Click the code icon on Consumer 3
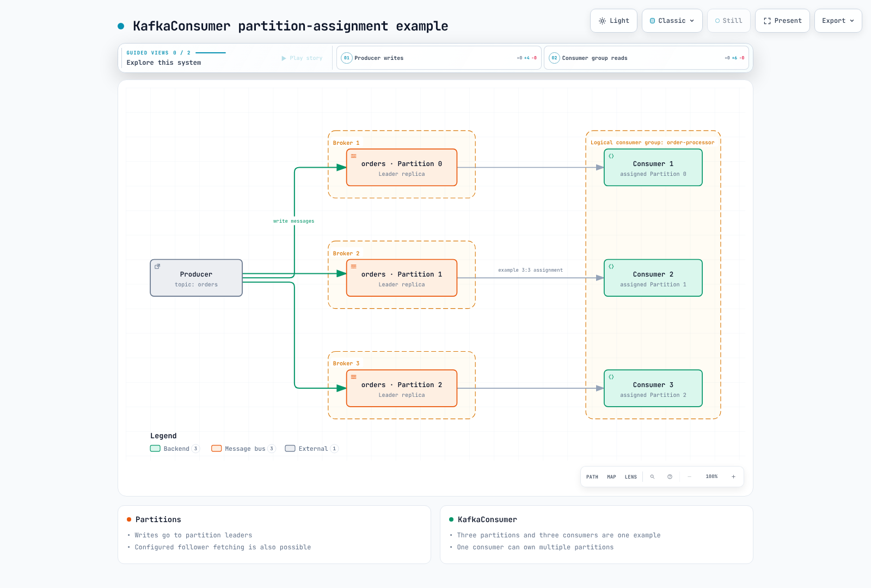Viewport: 871px width, 588px height. (x=611, y=377)
